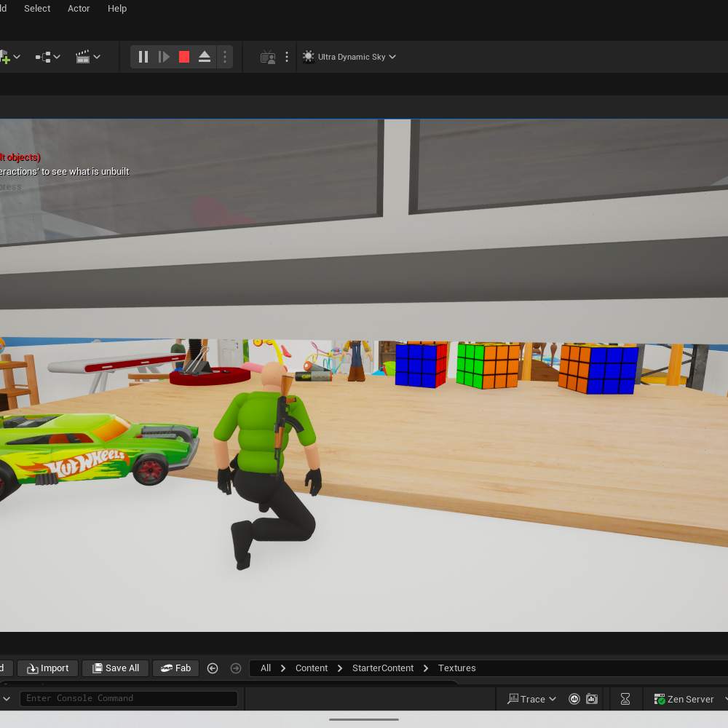Open the Actor menu

(79, 9)
